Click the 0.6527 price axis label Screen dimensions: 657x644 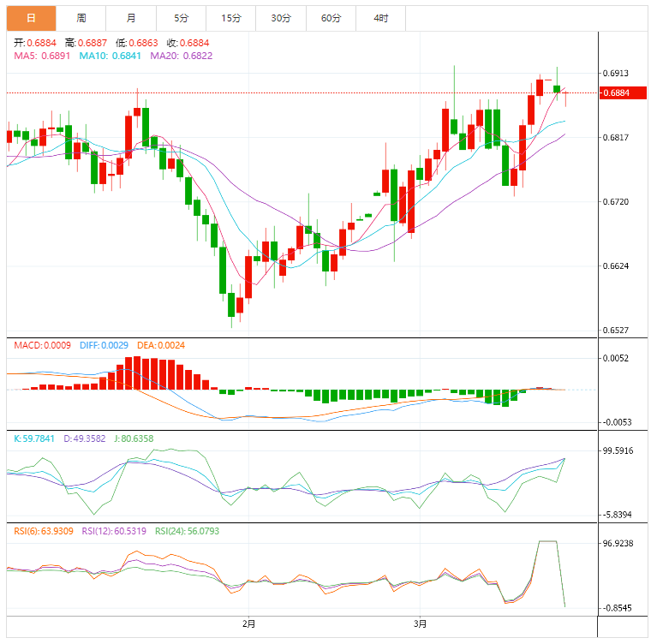pos(616,331)
